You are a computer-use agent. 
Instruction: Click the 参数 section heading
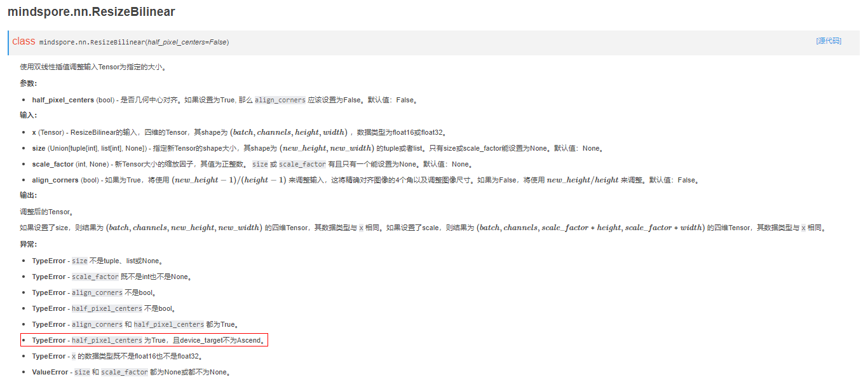click(x=29, y=83)
